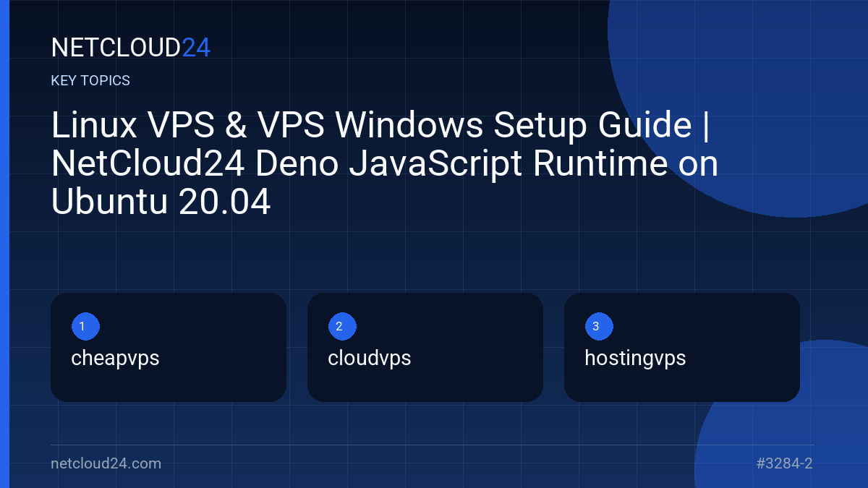Click the #3284-2 reference ID

pyautogui.click(x=785, y=463)
